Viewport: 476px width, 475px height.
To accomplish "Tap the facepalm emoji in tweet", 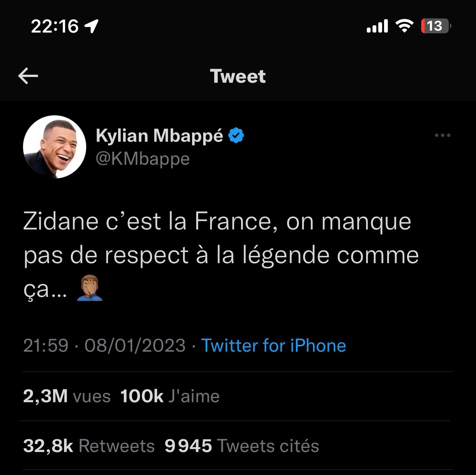I will [90, 289].
